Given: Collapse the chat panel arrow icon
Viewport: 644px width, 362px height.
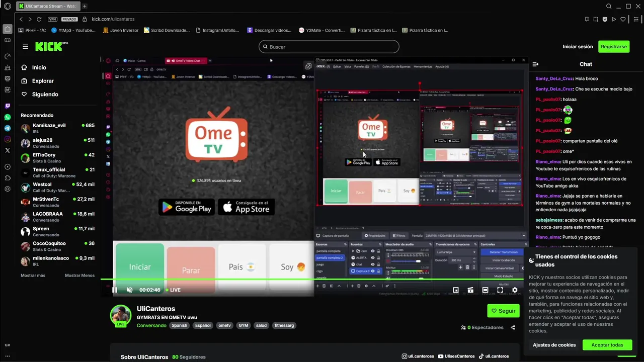Looking at the screenshot, I should tap(535, 64).
